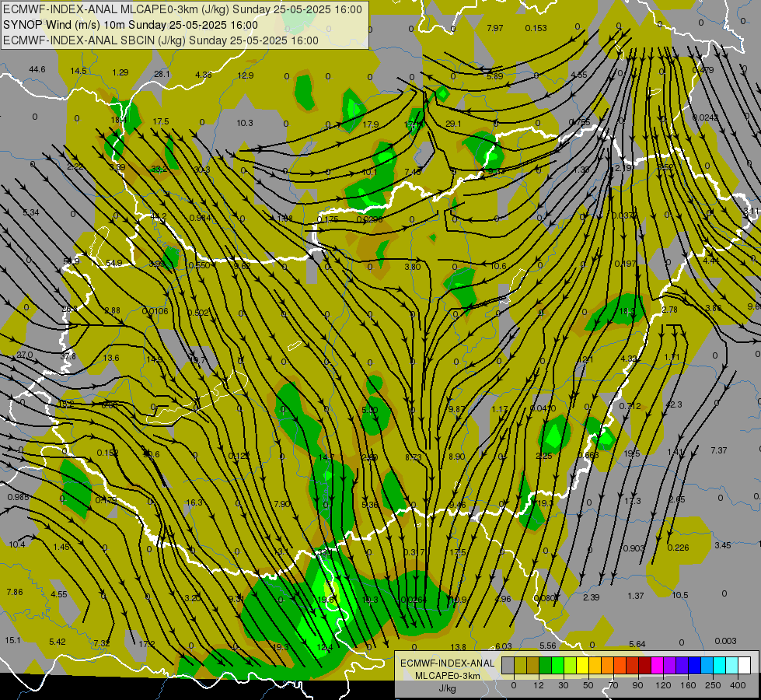Select the pure blue legend swatch
This screenshot has width=761, height=700.
[694, 665]
